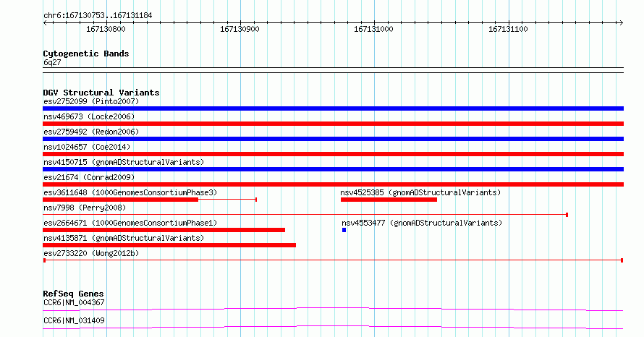Click the nsv4553477 (gnomADStructuralVariants) label
Viewport: 644px width, 337px height.
422,223
